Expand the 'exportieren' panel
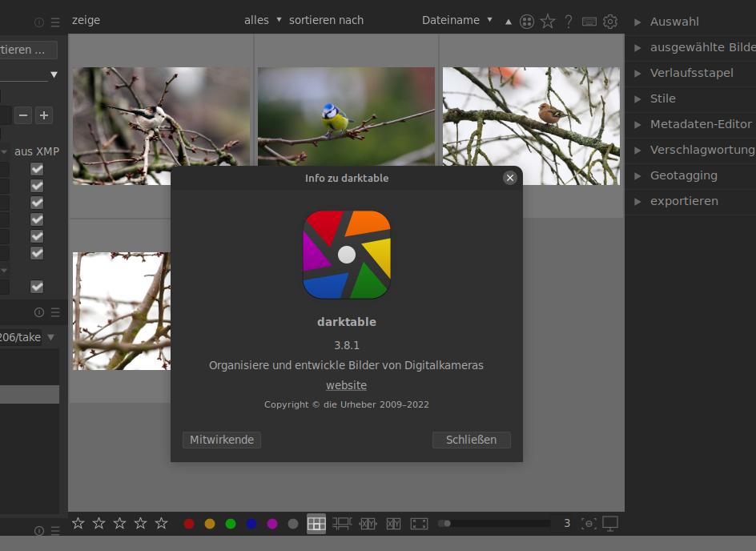Viewport: 756px width, 551px height. coord(685,201)
